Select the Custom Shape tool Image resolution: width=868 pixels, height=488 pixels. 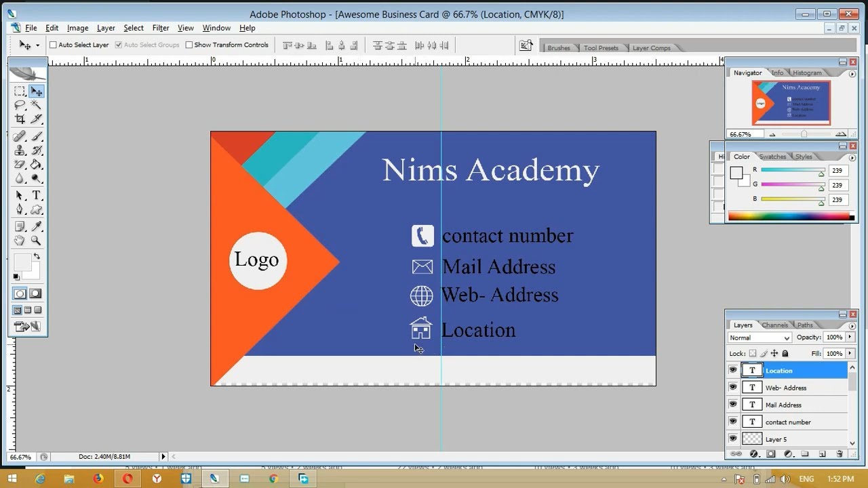(36, 209)
